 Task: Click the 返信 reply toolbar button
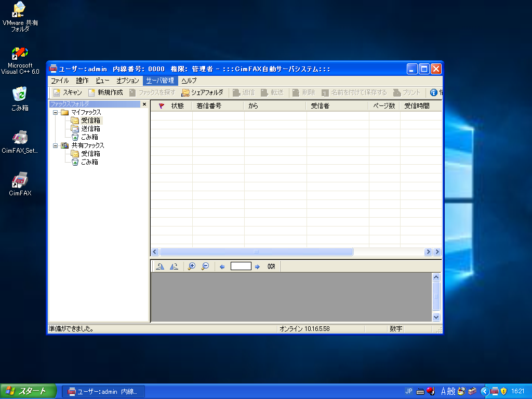[244, 92]
